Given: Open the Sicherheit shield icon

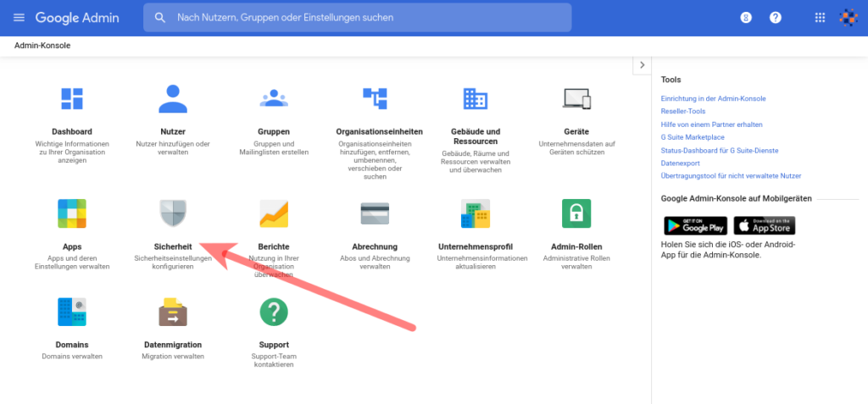Looking at the screenshot, I should [x=173, y=213].
